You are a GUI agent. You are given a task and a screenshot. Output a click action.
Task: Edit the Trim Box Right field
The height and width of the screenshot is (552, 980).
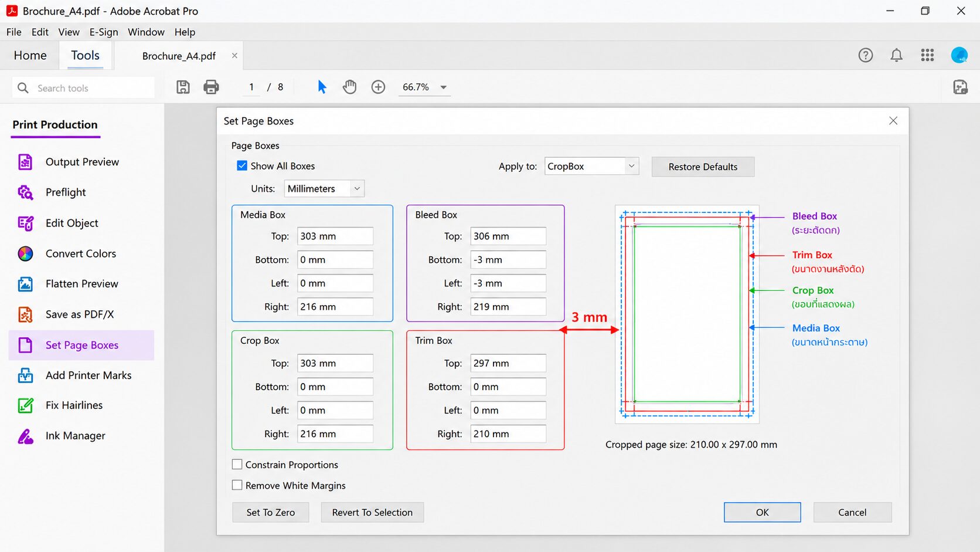pyautogui.click(x=508, y=434)
